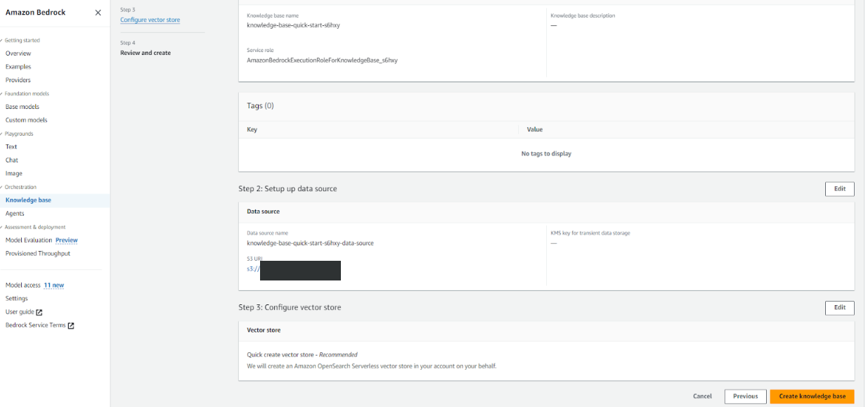This screenshot has width=868, height=407.
Task: Go back with the Previous button
Action: 745,396
